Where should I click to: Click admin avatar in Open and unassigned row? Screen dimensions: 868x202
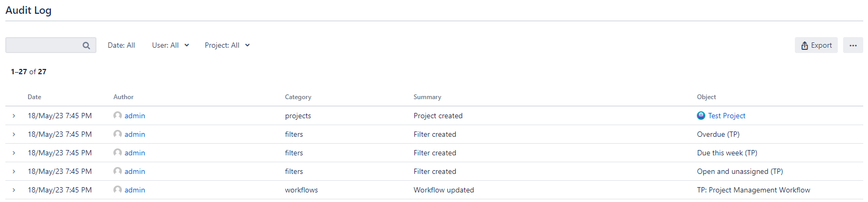tap(118, 171)
